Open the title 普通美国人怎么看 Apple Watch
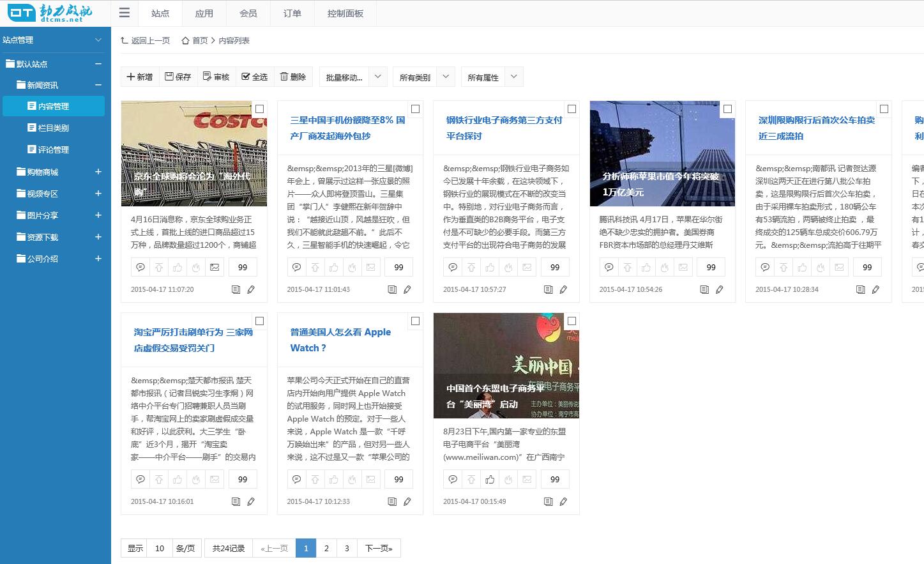924x564 pixels. pyautogui.click(x=340, y=340)
